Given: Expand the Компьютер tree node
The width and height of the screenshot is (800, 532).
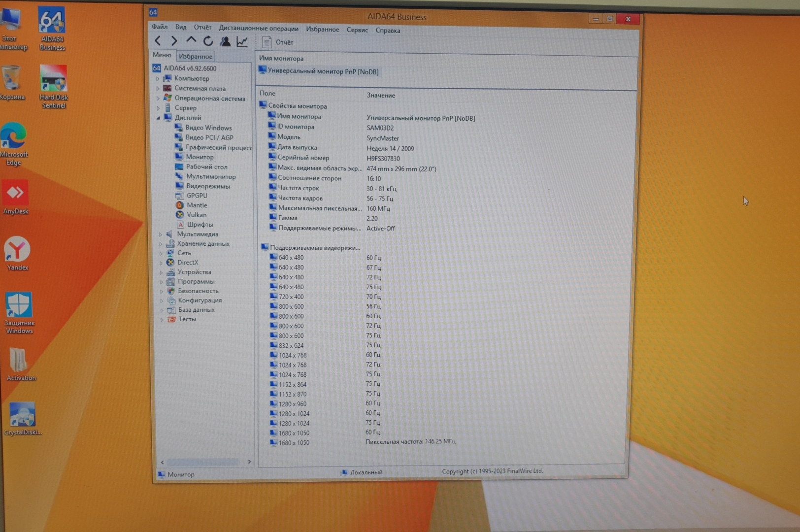Looking at the screenshot, I should pos(158,79).
